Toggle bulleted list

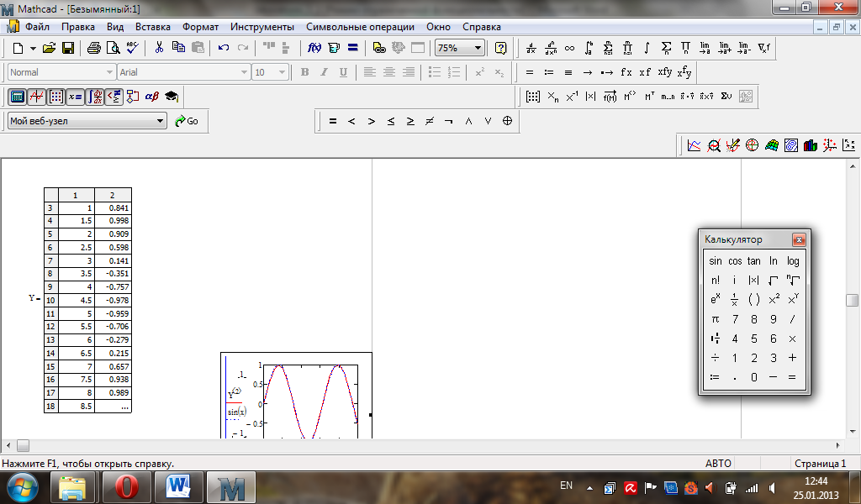click(x=435, y=72)
